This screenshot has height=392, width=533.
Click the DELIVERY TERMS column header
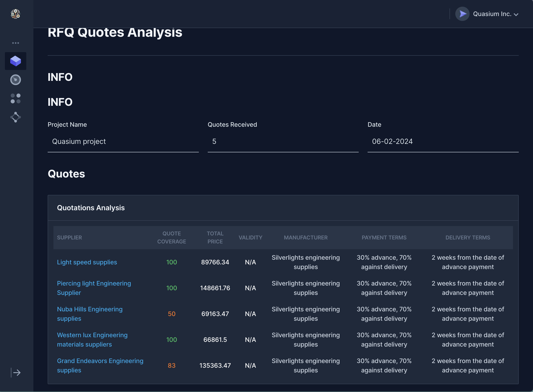468,237
